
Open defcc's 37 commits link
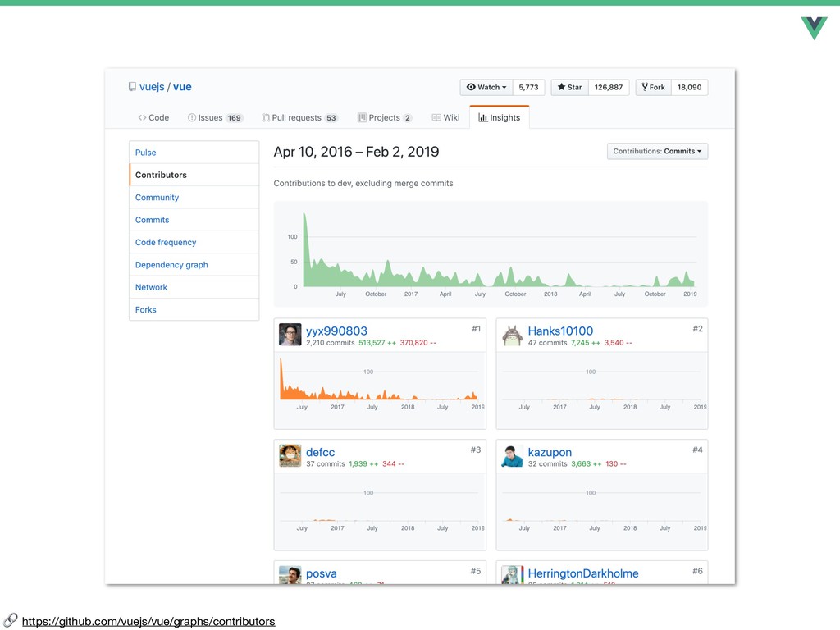pyautogui.click(x=325, y=464)
